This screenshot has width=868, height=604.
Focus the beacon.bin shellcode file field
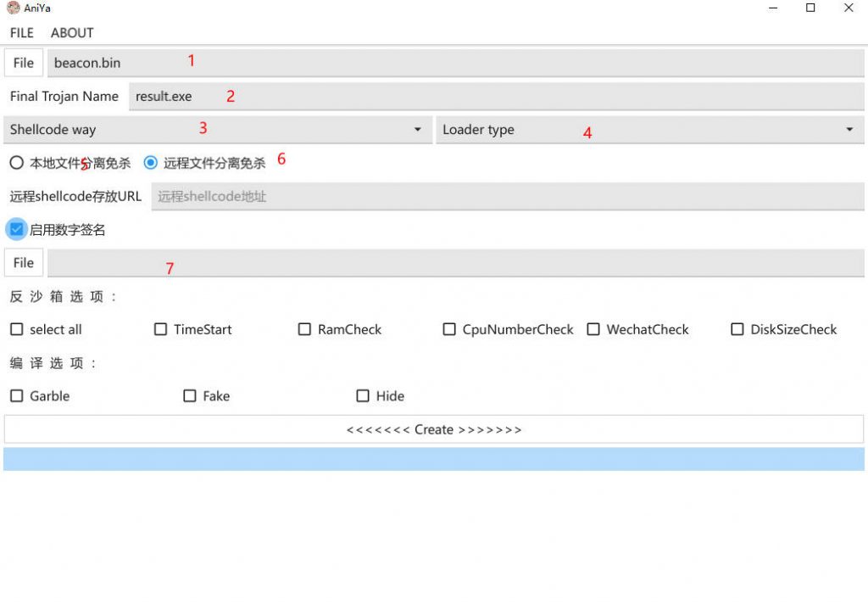(455, 63)
